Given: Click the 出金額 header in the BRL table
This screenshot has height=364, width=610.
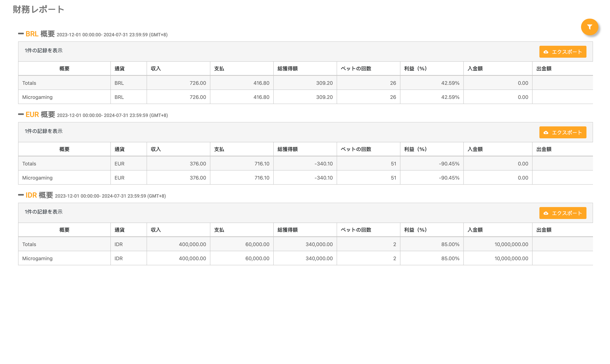Looking at the screenshot, I should [x=544, y=69].
